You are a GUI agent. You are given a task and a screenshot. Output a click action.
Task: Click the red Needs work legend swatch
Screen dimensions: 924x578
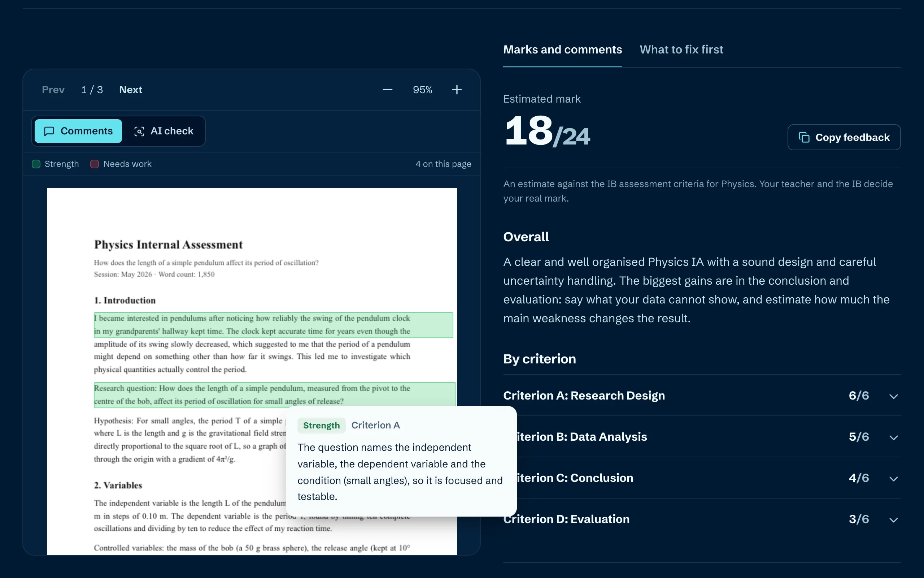tap(95, 164)
